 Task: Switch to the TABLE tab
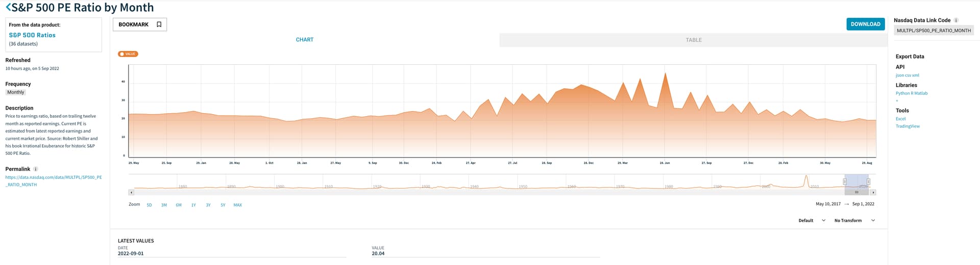click(693, 40)
